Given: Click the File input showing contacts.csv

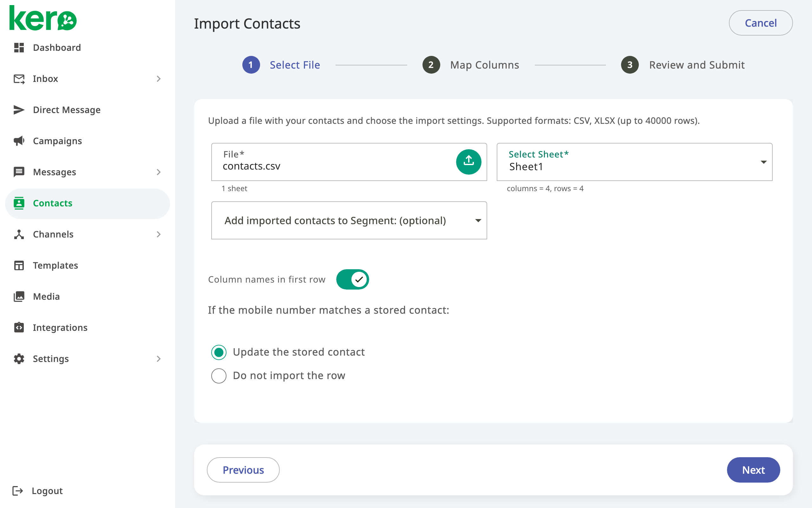Looking at the screenshot, I should tap(349, 162).
